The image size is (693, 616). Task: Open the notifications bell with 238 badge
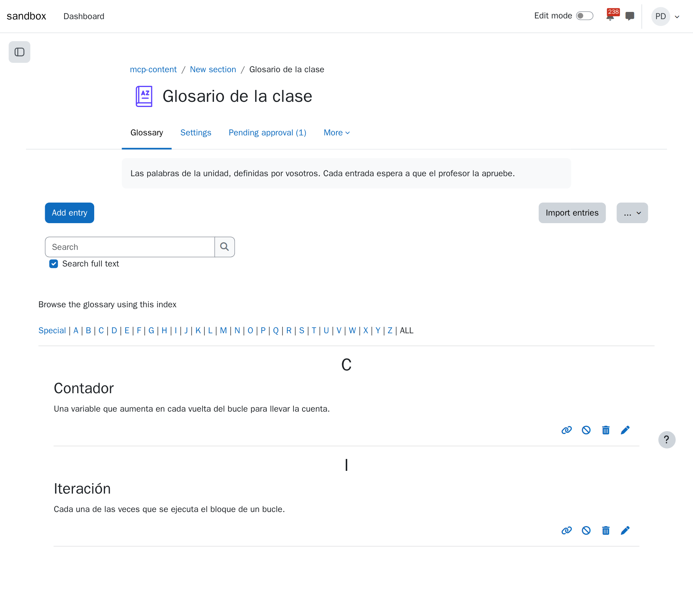coord(611,16)
